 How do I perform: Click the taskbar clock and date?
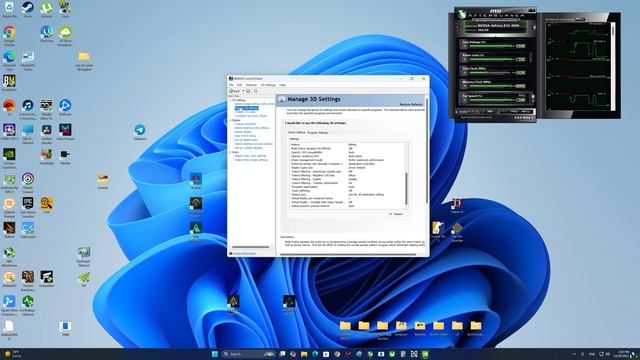(x=623, y=354)
